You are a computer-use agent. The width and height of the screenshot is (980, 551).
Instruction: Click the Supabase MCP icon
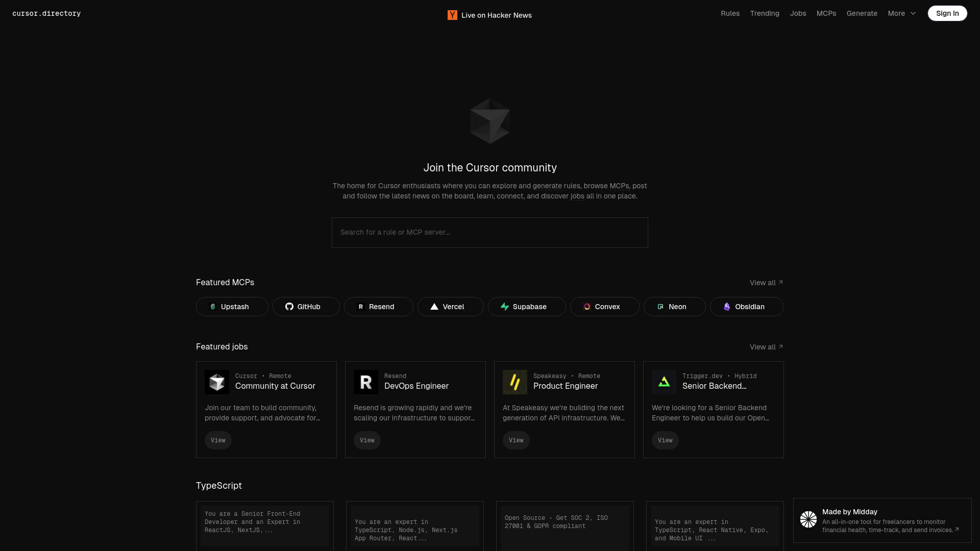pyautogui.click(x=504, y=307)
